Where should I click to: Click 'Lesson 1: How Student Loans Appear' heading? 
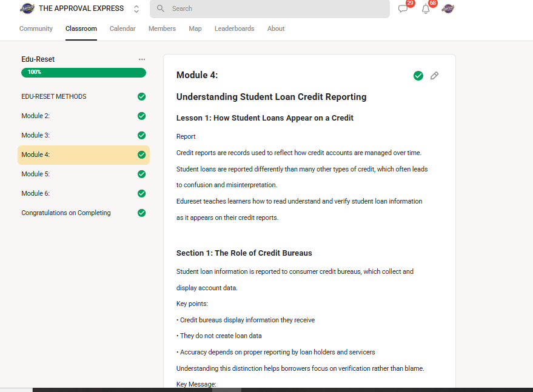click(265, 118)
